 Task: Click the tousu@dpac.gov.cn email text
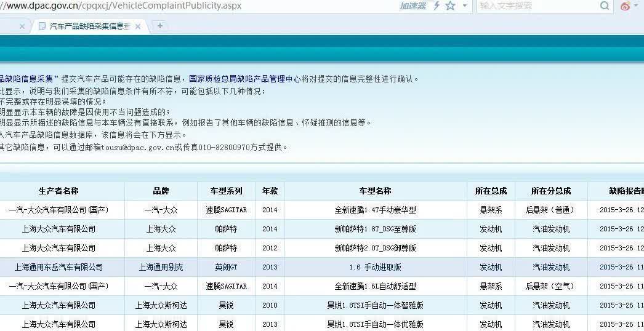(x=137, y=148)
